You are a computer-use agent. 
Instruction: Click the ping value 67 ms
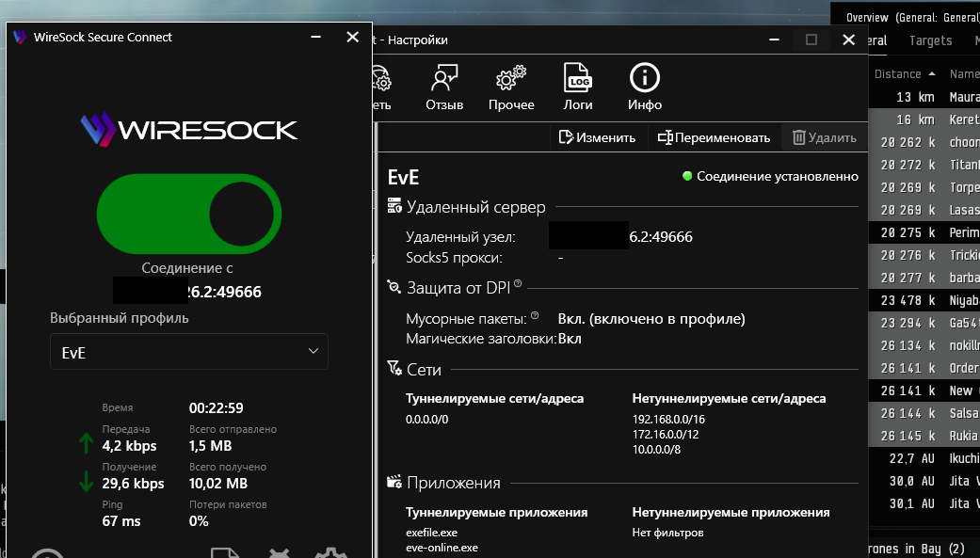tap(121, 520)
